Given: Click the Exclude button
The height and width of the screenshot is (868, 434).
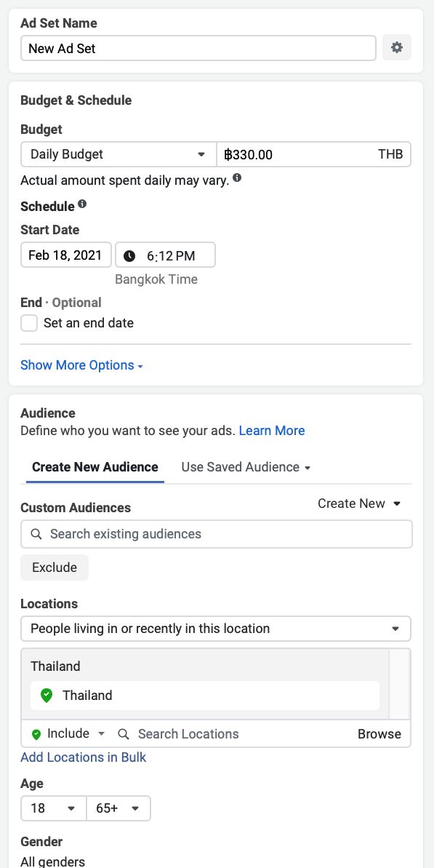Looking at the screenshot, I should tap(55, 568).
